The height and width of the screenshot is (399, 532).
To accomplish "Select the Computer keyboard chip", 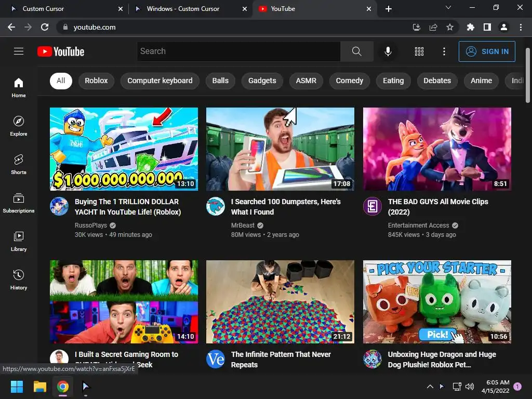I will (160, 81).
